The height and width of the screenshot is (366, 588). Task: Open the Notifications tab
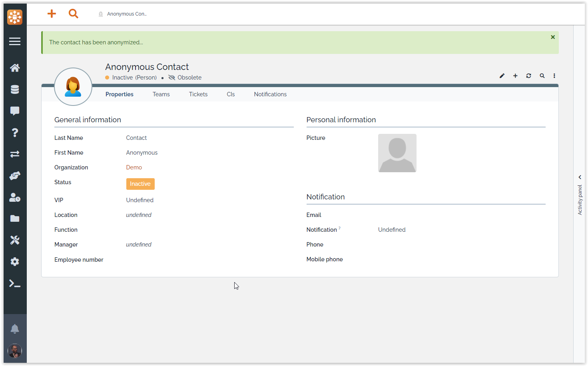270,94
